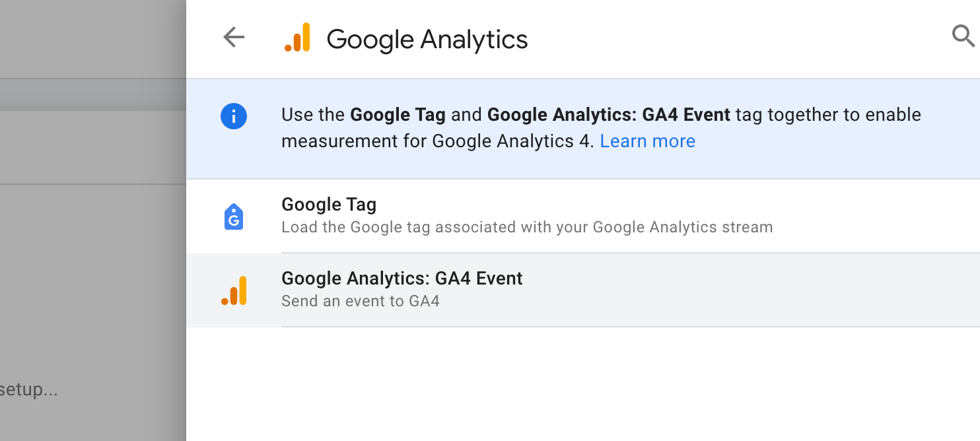Click the 'Send an event to GA4' text
Viewport: 980px width, 441px height.
coord(361,302)
